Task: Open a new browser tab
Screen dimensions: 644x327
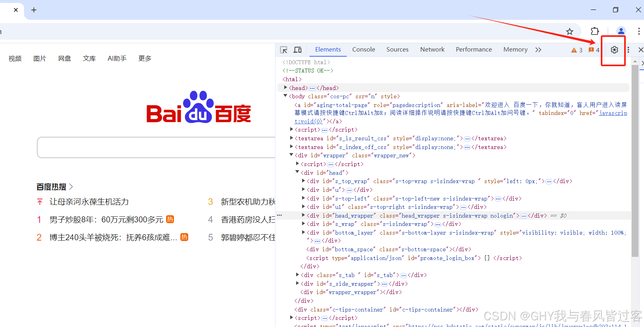Action: point(34,10)
